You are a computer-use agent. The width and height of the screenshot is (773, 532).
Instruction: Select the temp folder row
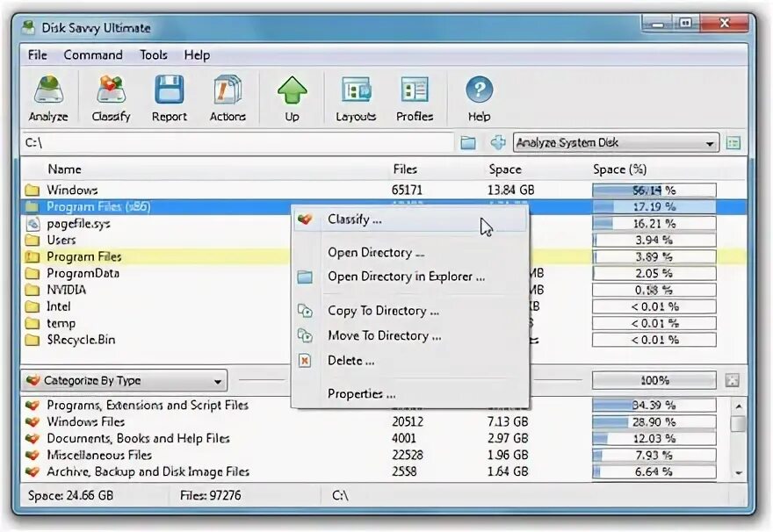coord(384,323)
